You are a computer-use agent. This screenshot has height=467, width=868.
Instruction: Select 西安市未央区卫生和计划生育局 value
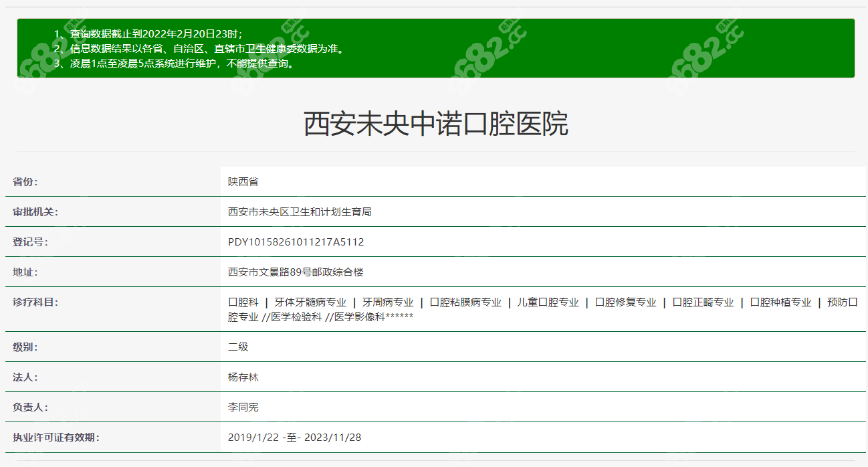pyautogui.click(x=300, y=211)
